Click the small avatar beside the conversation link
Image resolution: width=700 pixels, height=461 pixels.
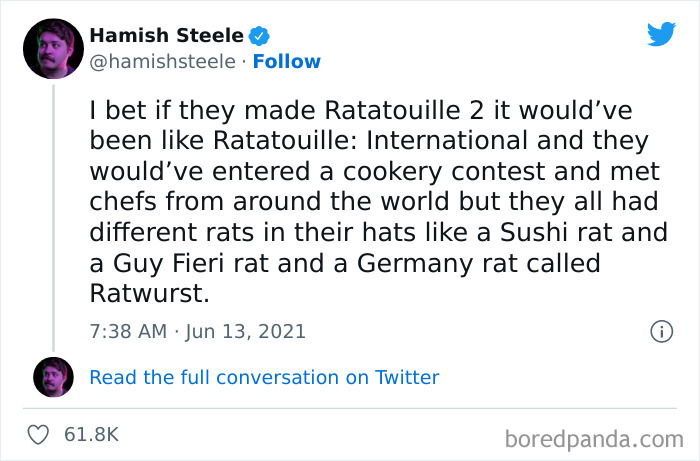52,377
